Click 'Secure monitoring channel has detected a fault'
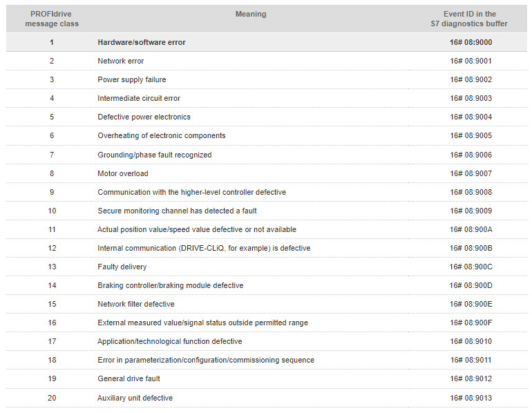The width and height of the screenshot is (532, 413). point(177,211)
